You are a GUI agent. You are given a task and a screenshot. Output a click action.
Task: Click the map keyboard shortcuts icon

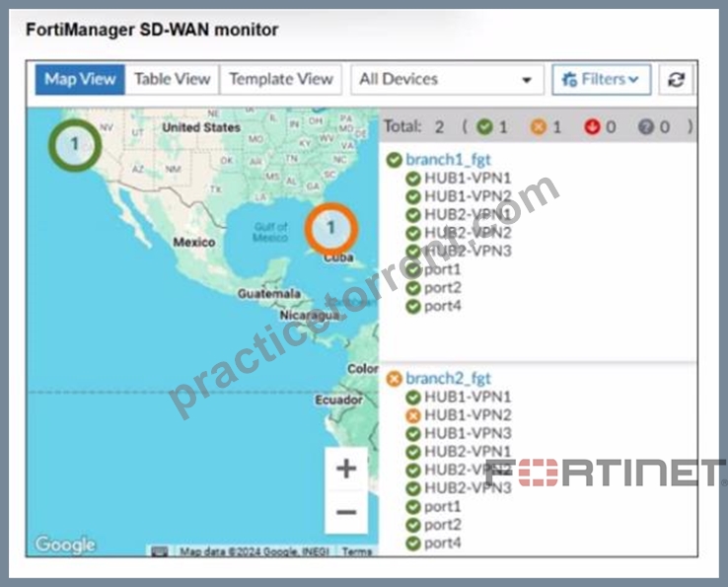pyautogui.click(x=160, y=551)
